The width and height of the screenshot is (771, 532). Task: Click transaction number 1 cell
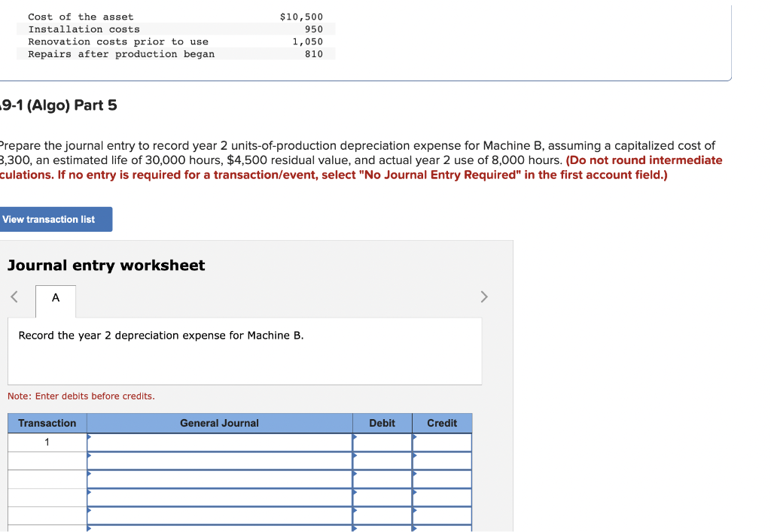click(47, 442)
